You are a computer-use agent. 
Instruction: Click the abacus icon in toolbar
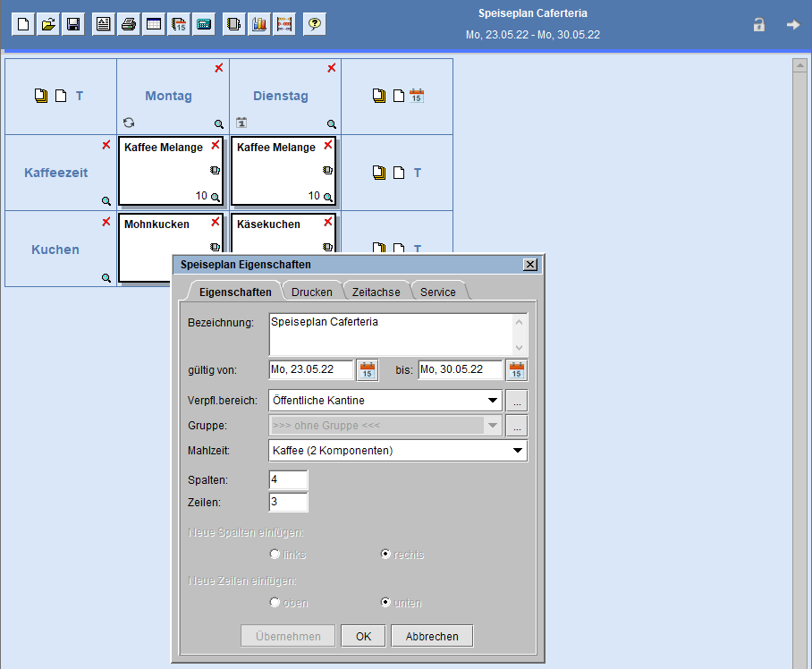coord(284,24)
